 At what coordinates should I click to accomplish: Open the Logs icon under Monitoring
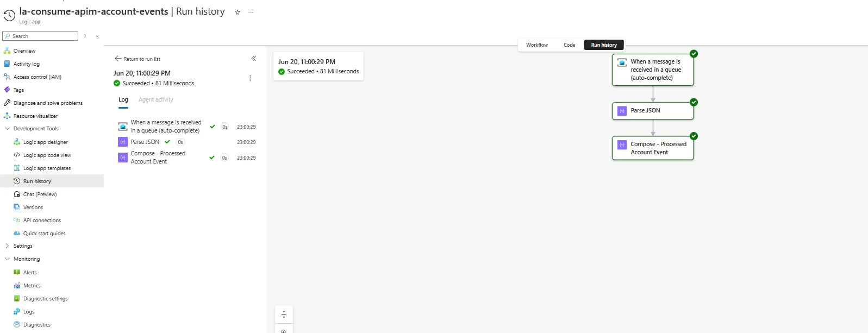[x=17, y=311]
